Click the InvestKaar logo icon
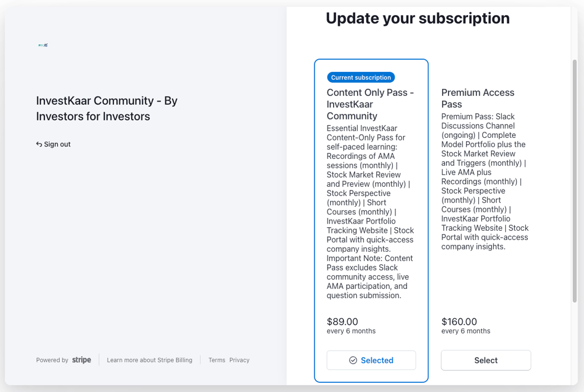 pos(43,45)
